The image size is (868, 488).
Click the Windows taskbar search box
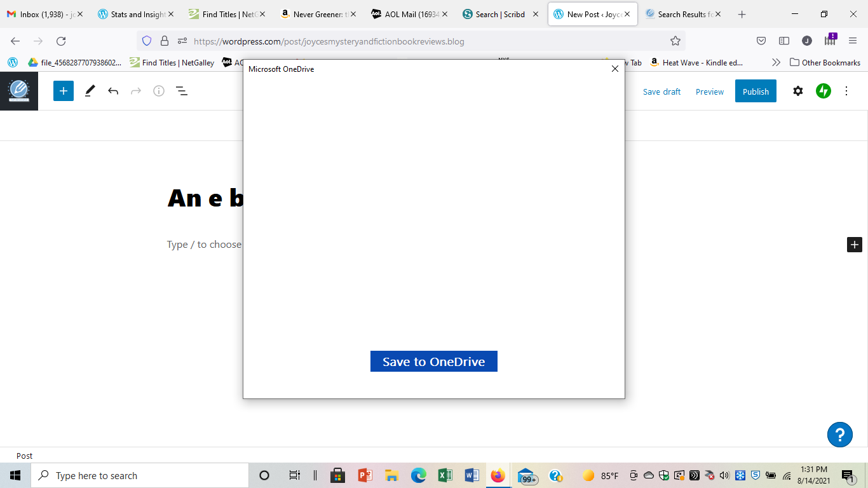coord(140,475)
